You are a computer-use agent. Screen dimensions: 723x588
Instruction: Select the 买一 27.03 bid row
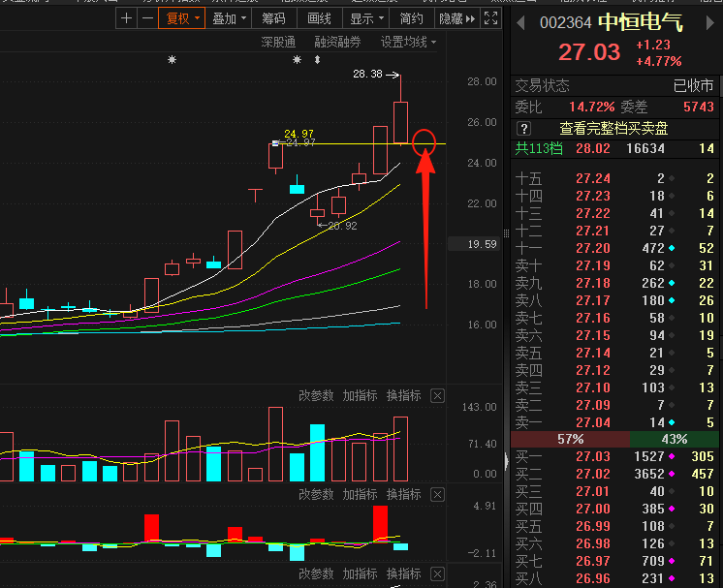coord(614,456)
